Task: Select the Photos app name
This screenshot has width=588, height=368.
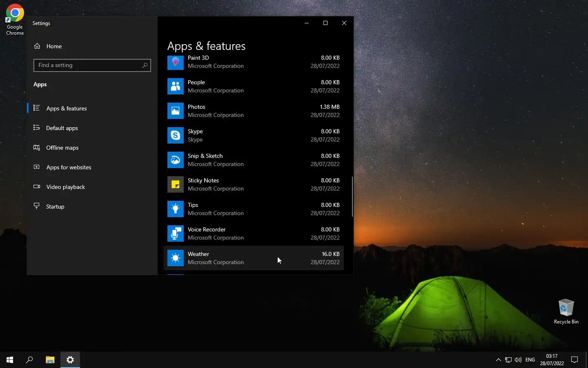Action: [x=196, y=107]
